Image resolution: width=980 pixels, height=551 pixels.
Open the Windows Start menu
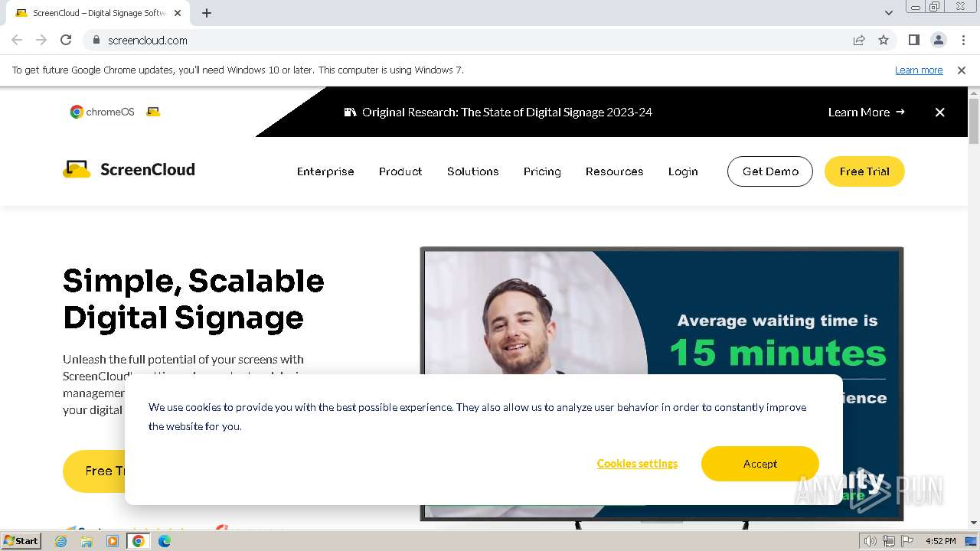(21, 540)
